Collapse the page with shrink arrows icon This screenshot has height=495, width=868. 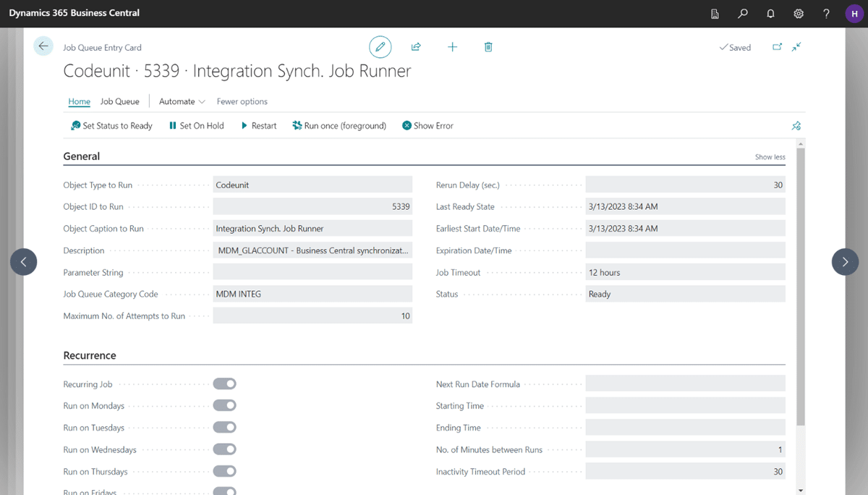pos(796,47)
